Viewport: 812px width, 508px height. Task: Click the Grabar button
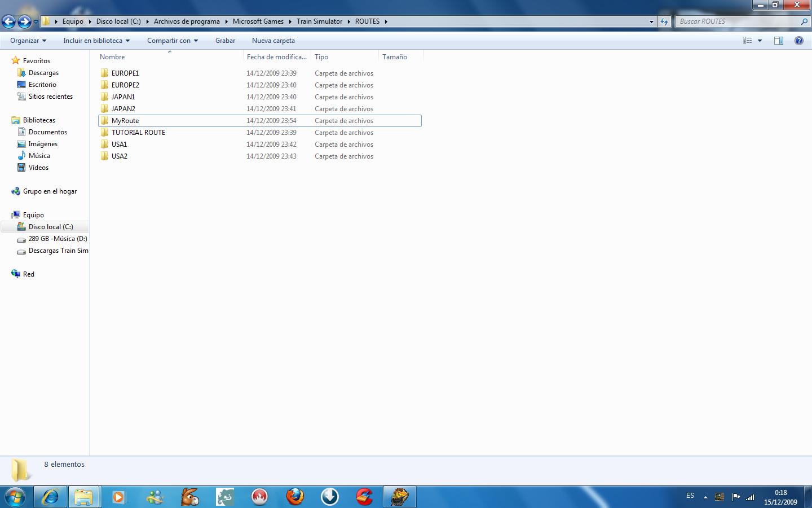[225, 41]
